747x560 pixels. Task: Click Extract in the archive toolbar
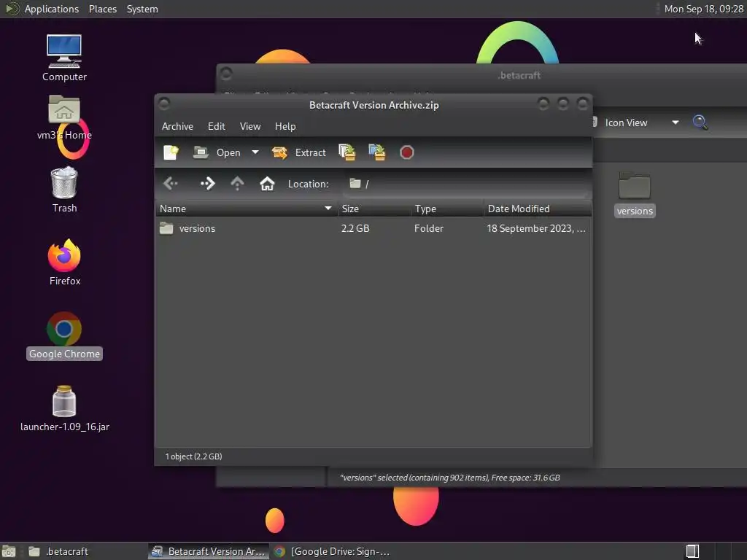click(298, 152)
